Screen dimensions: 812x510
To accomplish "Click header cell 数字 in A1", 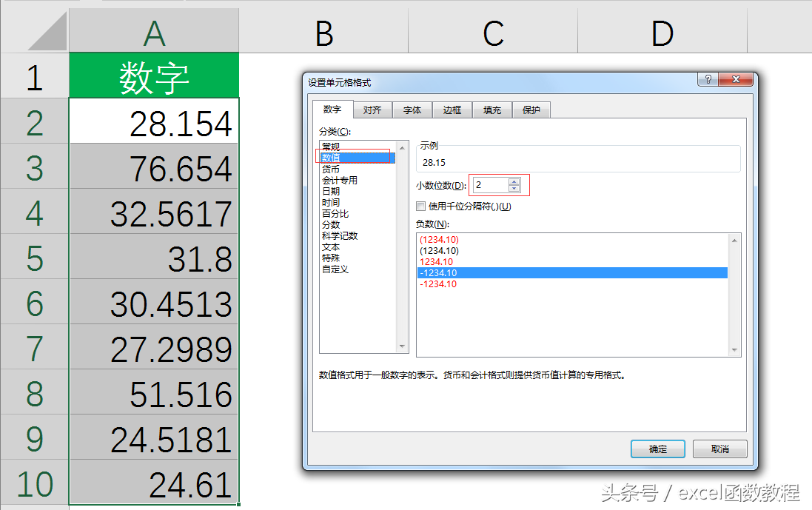I will pos(154,77).
